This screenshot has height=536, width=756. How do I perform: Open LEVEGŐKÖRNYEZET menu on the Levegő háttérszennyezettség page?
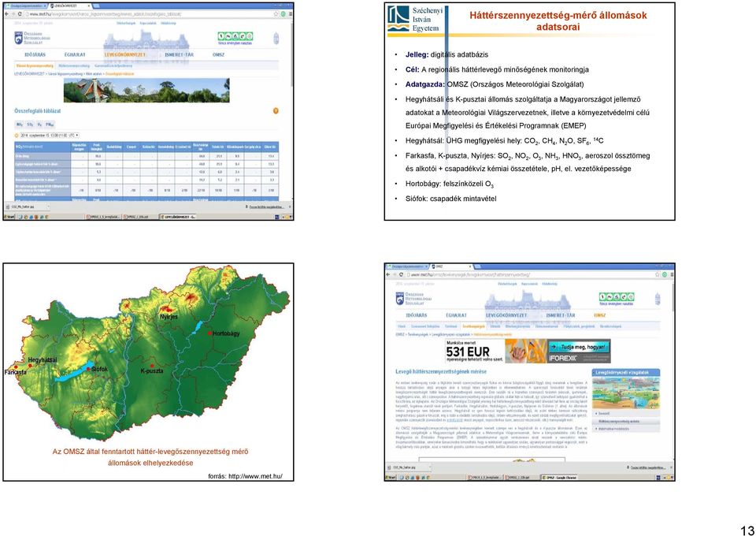[x=506, y=315]
